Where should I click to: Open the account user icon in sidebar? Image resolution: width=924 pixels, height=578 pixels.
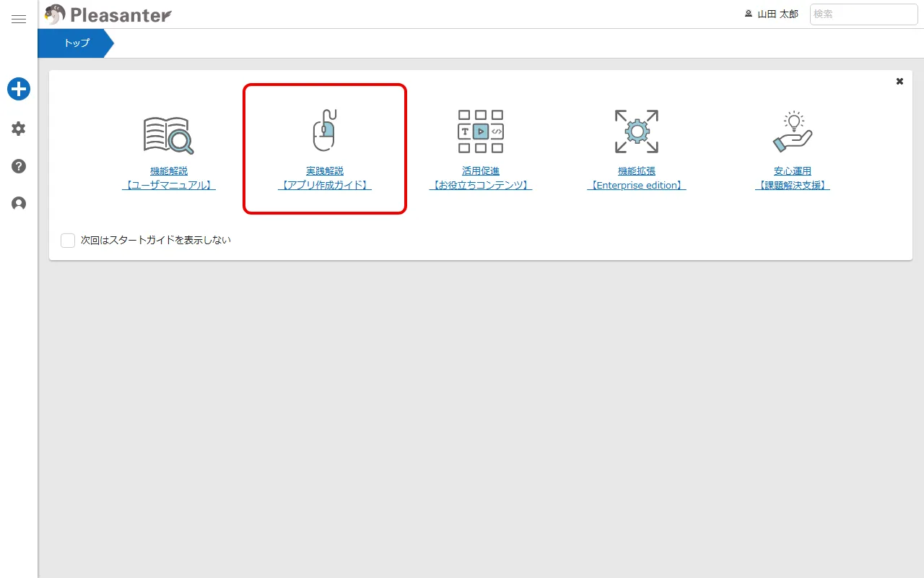click(x=19, y=204)
